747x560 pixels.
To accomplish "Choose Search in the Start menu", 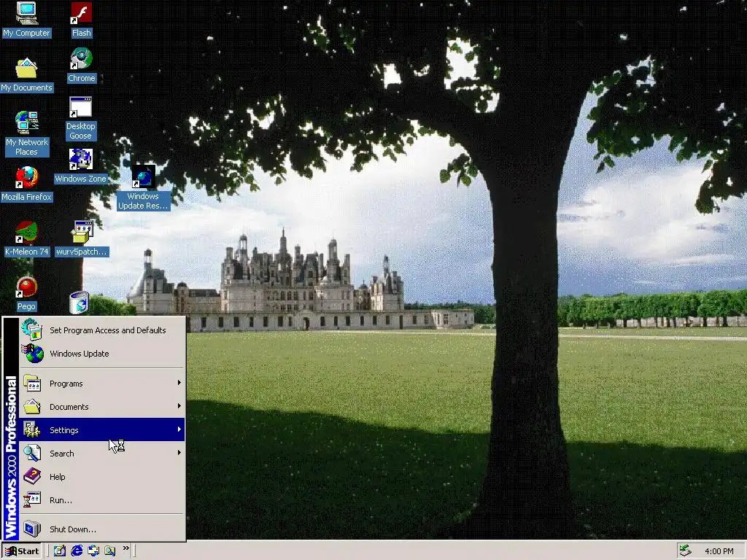I will 102,454.
